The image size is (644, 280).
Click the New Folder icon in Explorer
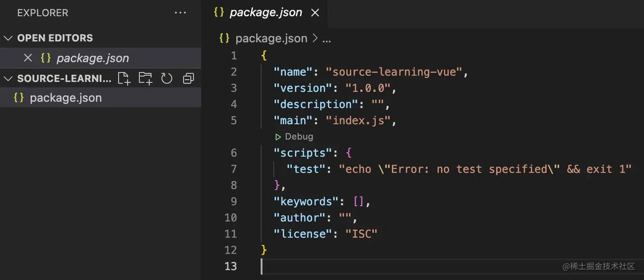coord(145,78)
